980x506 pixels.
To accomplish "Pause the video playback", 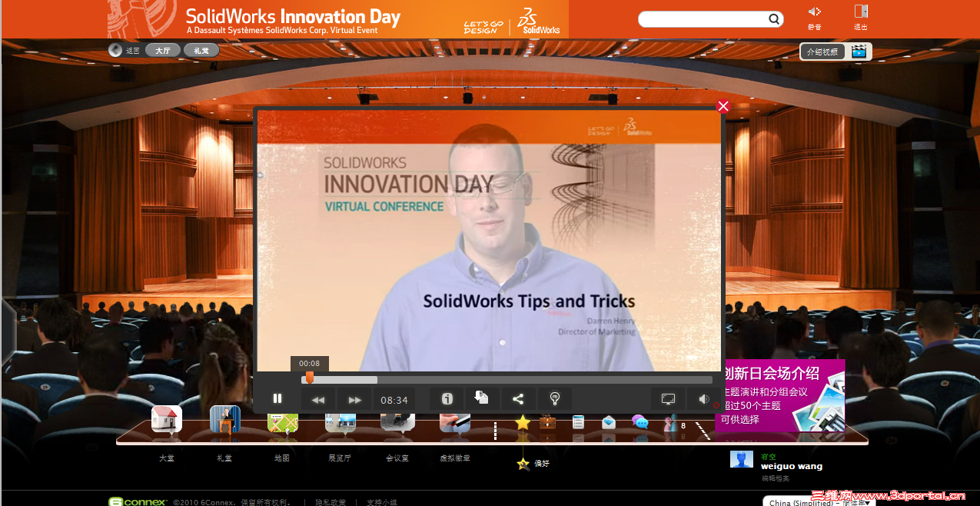I will pos(277,399).
